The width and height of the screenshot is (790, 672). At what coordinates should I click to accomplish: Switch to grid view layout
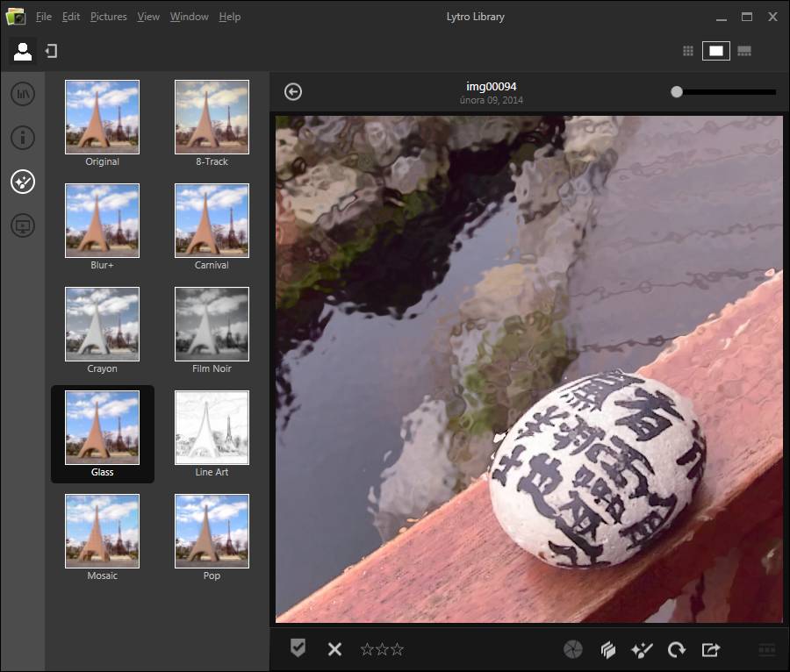click(688, 51)
